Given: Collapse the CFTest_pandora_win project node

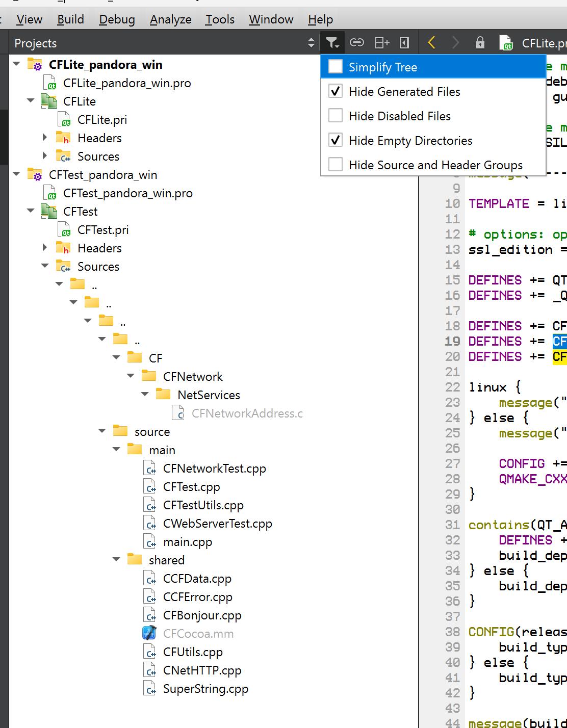Looking at the screenshot, I should point(16,174).
